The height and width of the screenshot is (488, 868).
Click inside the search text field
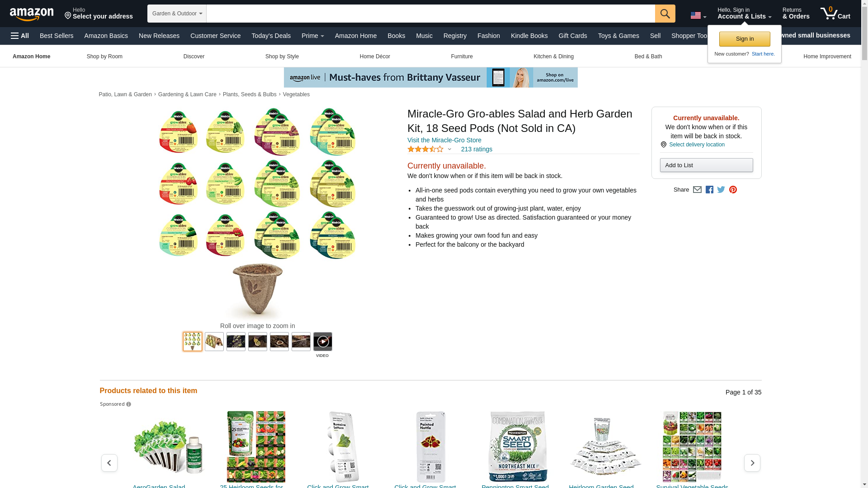coord(430,14)
